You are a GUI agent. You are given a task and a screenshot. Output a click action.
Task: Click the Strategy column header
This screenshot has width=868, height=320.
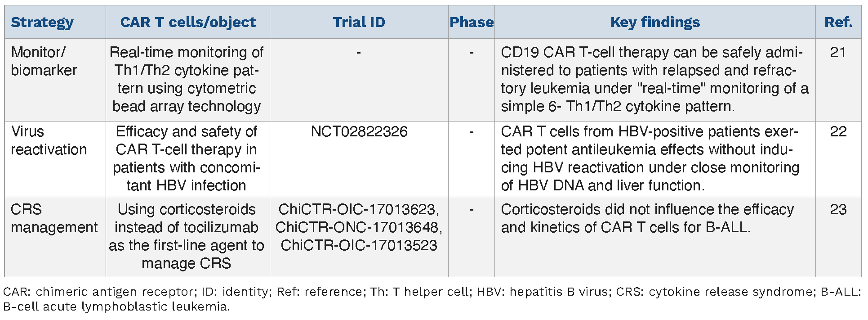(42, 22)
